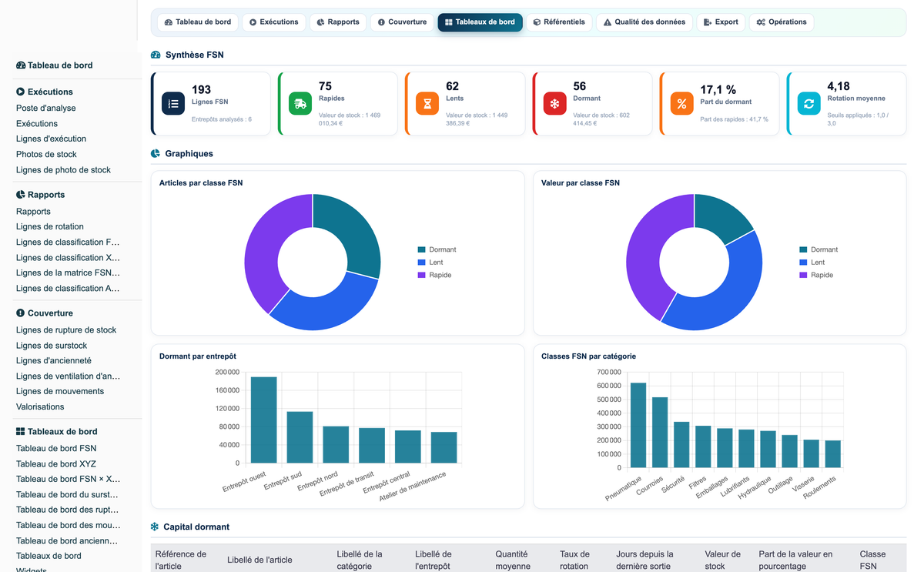Open Tableau de bord XYZ
Image resolution: width=924 pixels, height=572 pixels.
[56, 464]
